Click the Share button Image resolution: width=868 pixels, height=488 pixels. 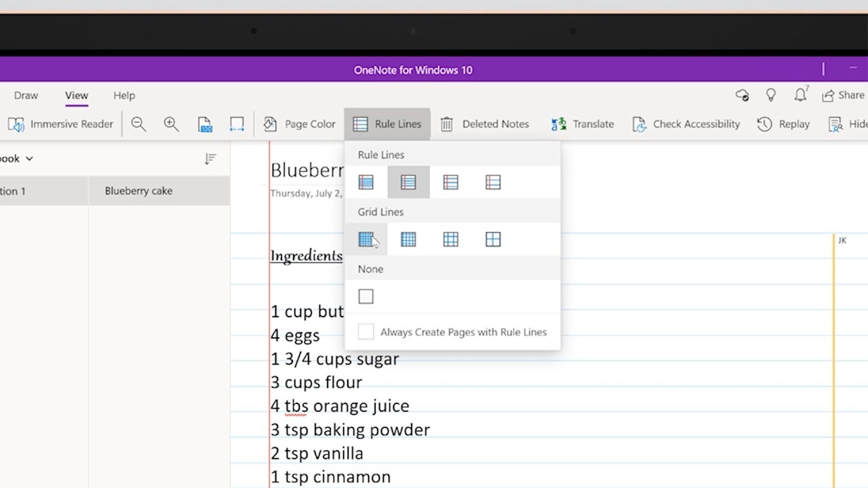(843, 96)
